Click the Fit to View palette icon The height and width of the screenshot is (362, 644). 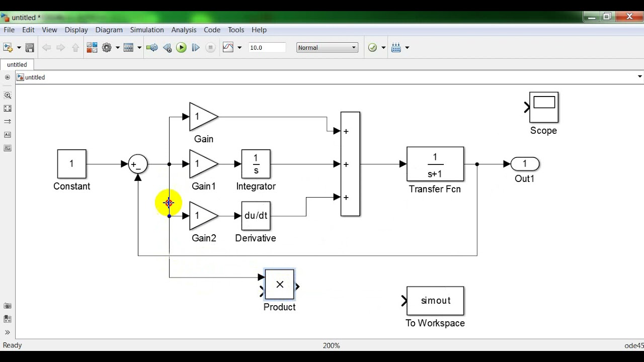(x=8, y=108)
